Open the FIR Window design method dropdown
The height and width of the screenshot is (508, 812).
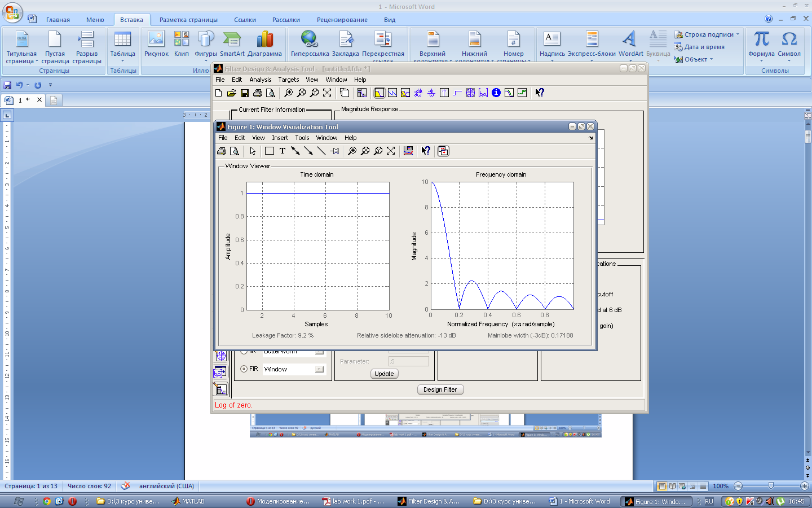[x=319, y=369]
